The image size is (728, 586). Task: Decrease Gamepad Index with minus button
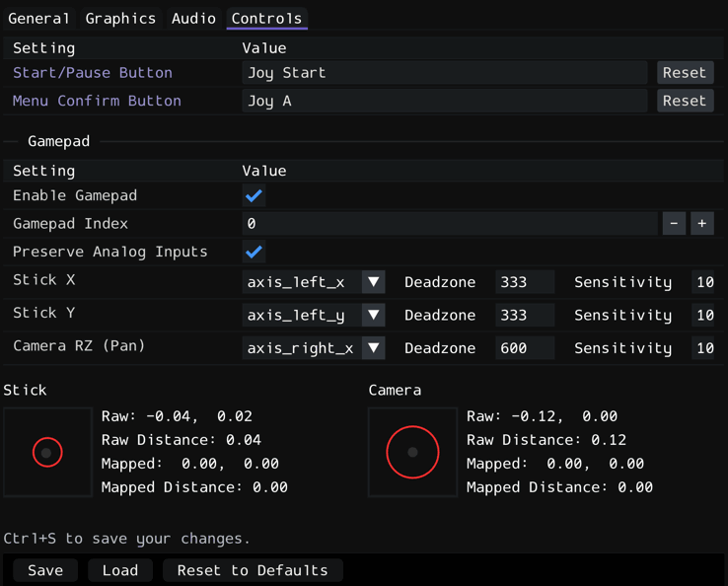click(674, 224)
